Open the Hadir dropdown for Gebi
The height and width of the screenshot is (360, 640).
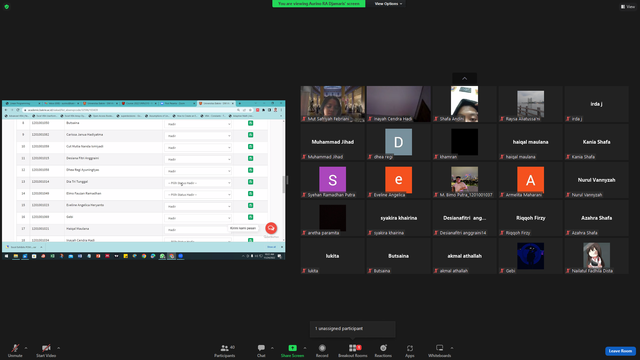(x=198, y=218)
